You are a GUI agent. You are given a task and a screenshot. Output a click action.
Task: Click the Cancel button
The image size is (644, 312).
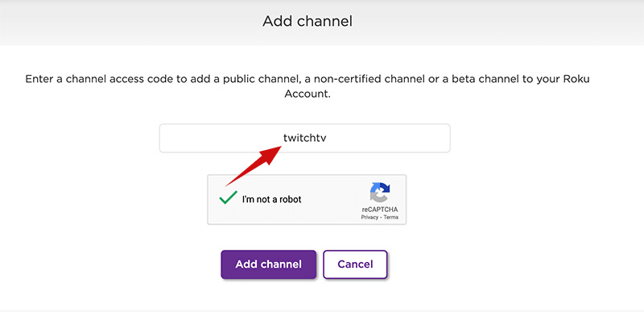pyautogui.click(x=355, y=264)
